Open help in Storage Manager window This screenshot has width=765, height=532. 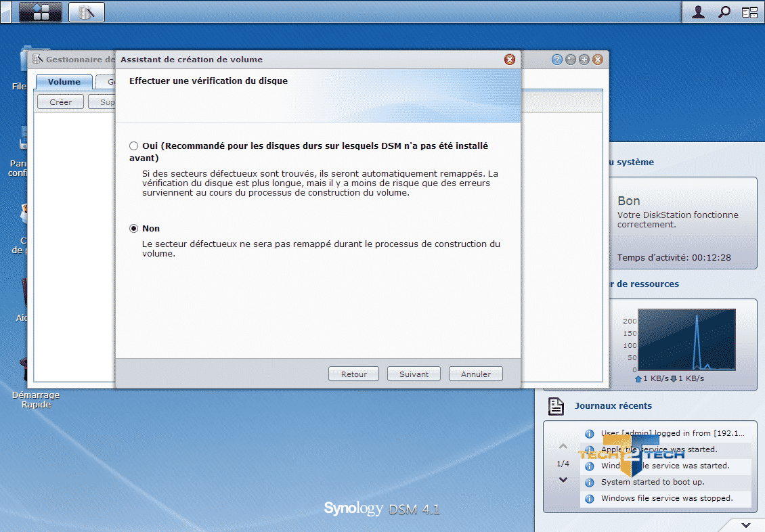point(557,60)
